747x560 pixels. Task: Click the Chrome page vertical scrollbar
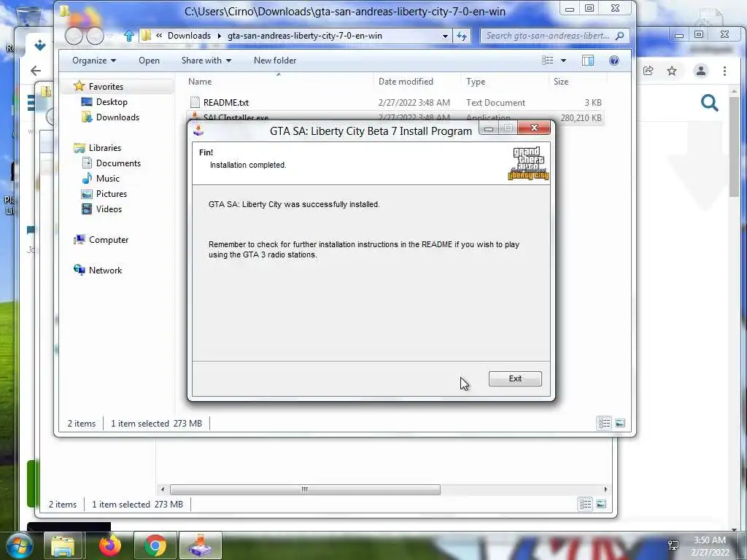pyautogui.click(x=734, y=145)
